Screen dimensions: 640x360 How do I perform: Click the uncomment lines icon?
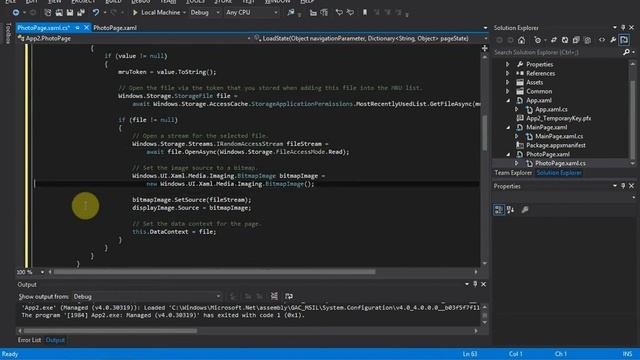coord(350,13)
